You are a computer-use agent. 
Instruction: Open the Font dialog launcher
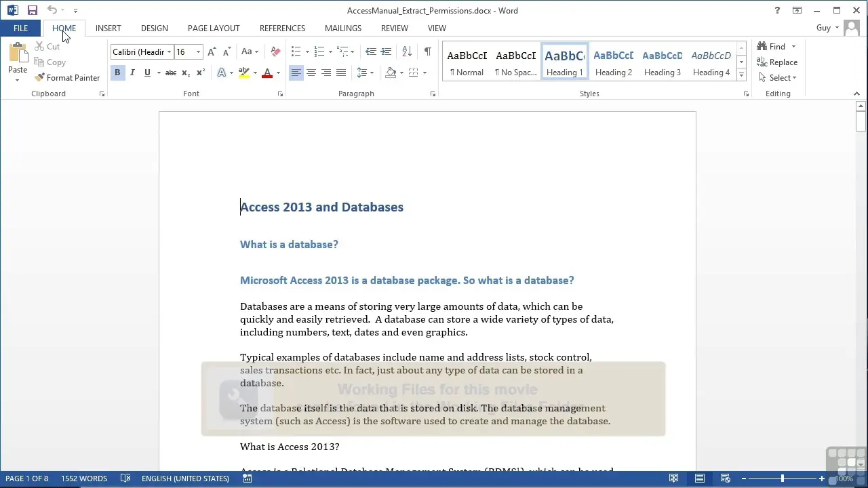(280, 94)
